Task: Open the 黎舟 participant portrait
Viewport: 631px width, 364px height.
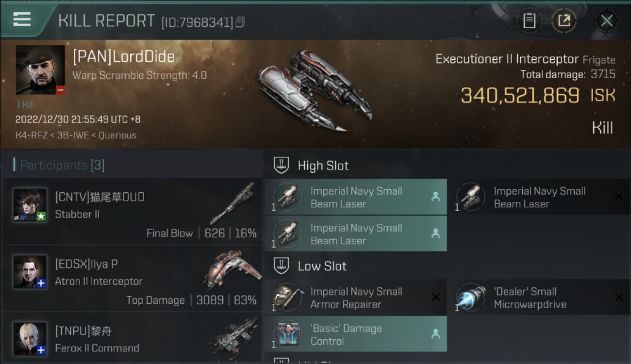Action: click(x=30, y=338)
